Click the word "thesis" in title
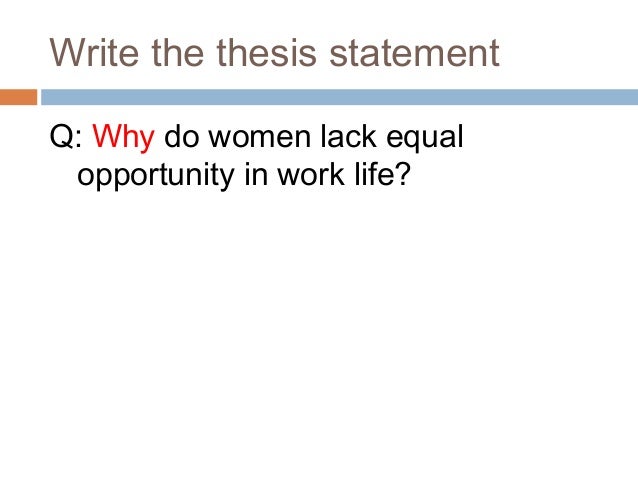Image resolution: width=638 pixels, height=479 pixels. point(266,52)
